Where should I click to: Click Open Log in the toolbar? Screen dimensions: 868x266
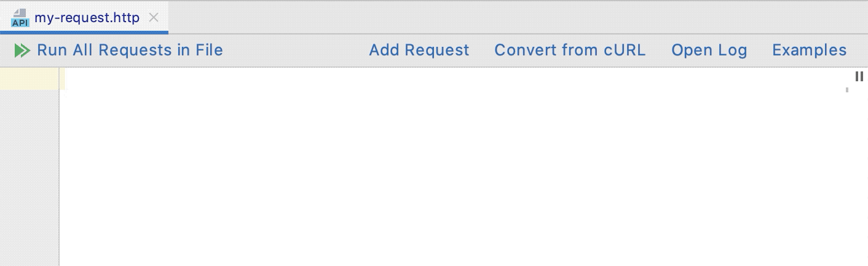point(709,50)
